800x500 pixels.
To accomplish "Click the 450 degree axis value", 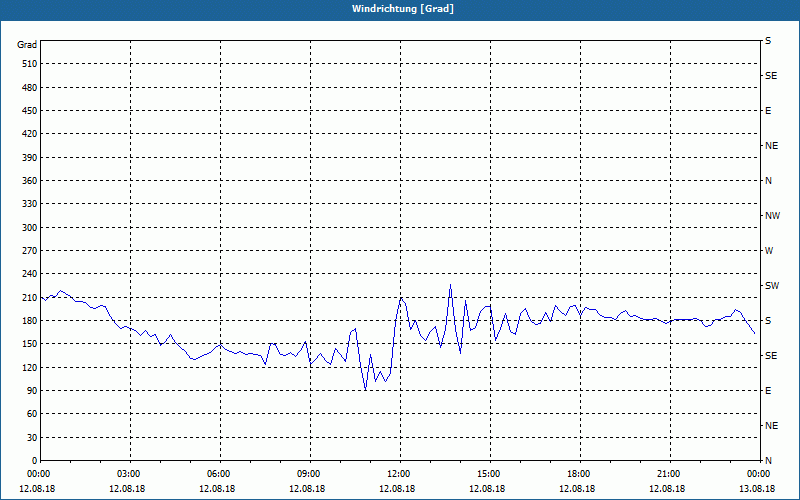I will pyautogui.click(x=30, y=111).
